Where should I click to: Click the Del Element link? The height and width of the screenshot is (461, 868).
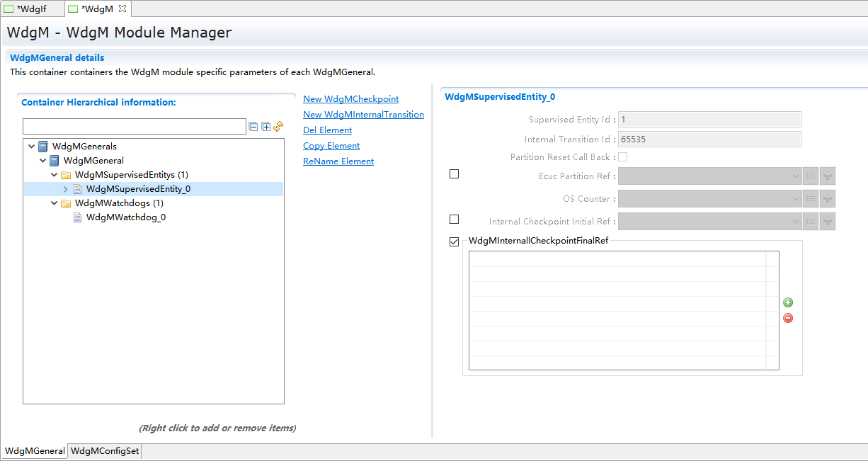click(x=327, y=130)
